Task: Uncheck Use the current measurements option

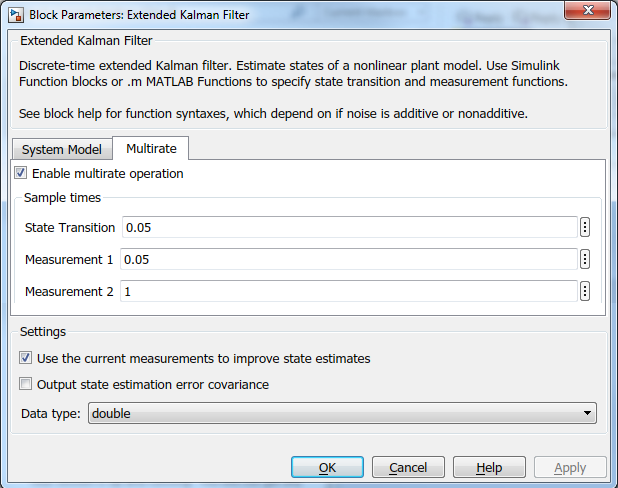Action: (x=26, y=358)
